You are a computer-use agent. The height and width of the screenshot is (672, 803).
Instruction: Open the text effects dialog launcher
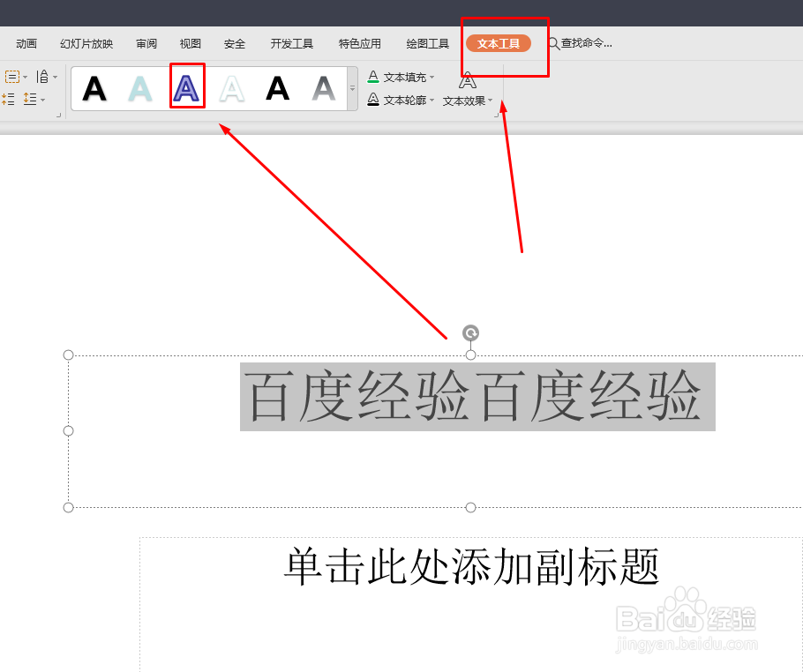coord(496,116)
